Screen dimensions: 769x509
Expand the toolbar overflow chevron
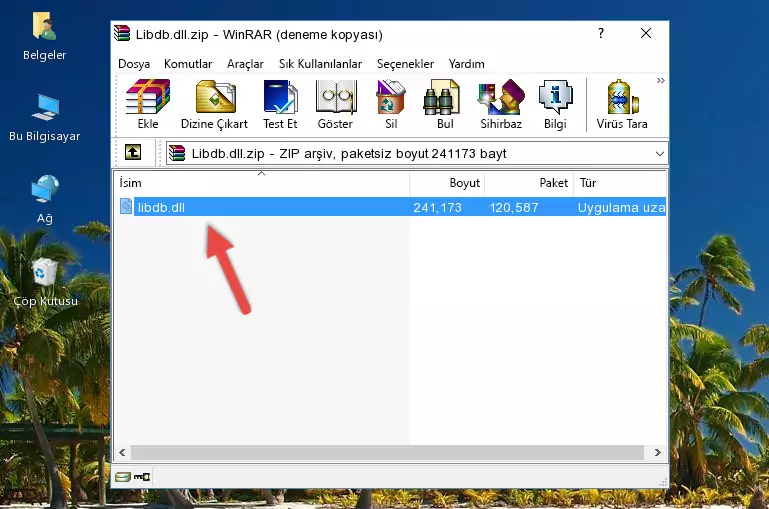click(661, 80)
